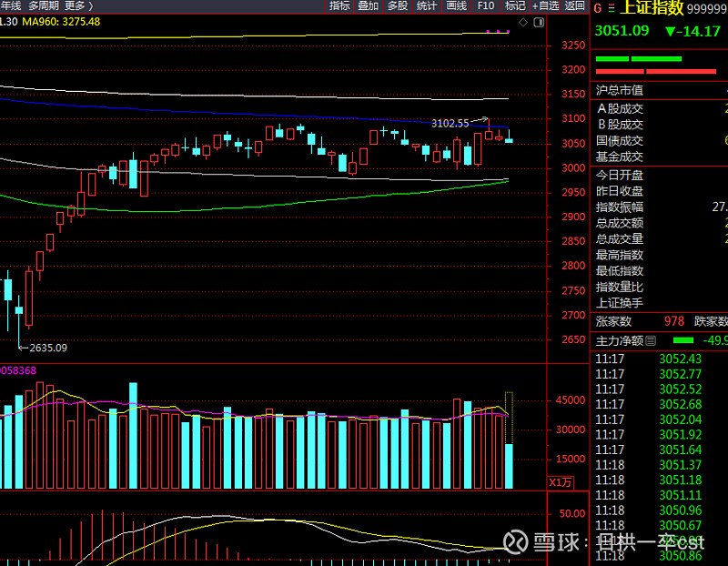Add to watchlist with +自选
The width and height of the screenshot is (728, 566).
(x=545, y=5)
